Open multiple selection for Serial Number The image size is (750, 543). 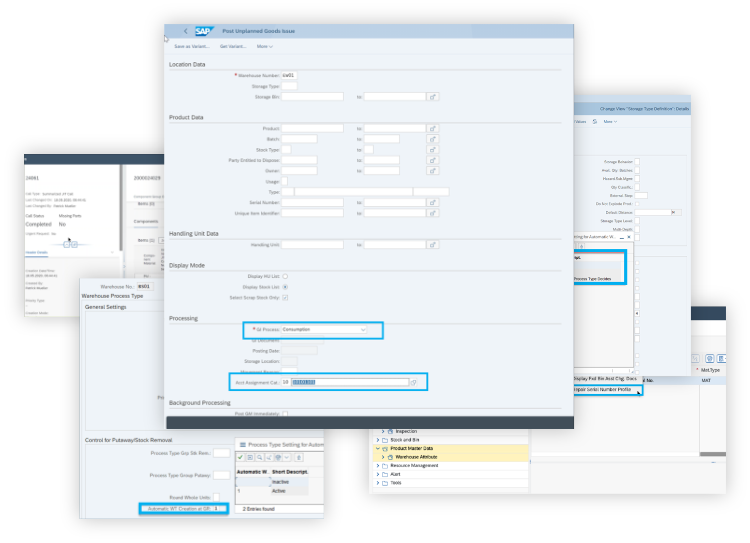point(432,202)
